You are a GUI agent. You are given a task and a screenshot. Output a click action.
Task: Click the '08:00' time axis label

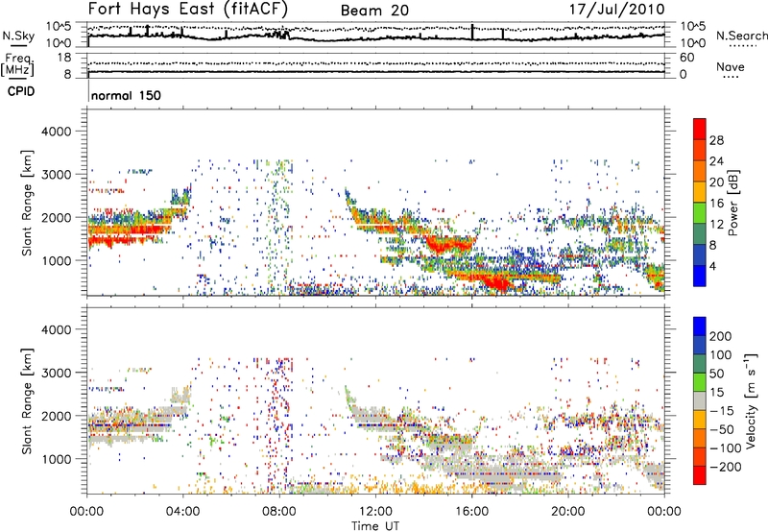tap(279, 512)
